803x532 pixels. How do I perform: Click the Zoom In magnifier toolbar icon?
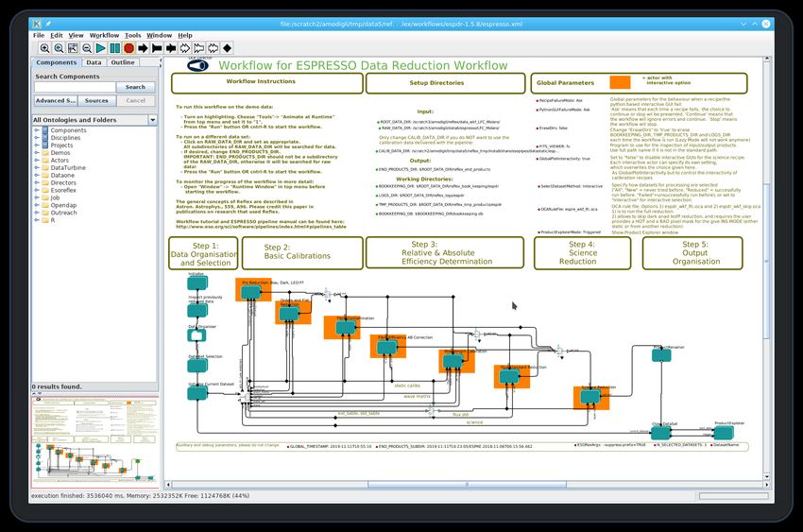45,48
